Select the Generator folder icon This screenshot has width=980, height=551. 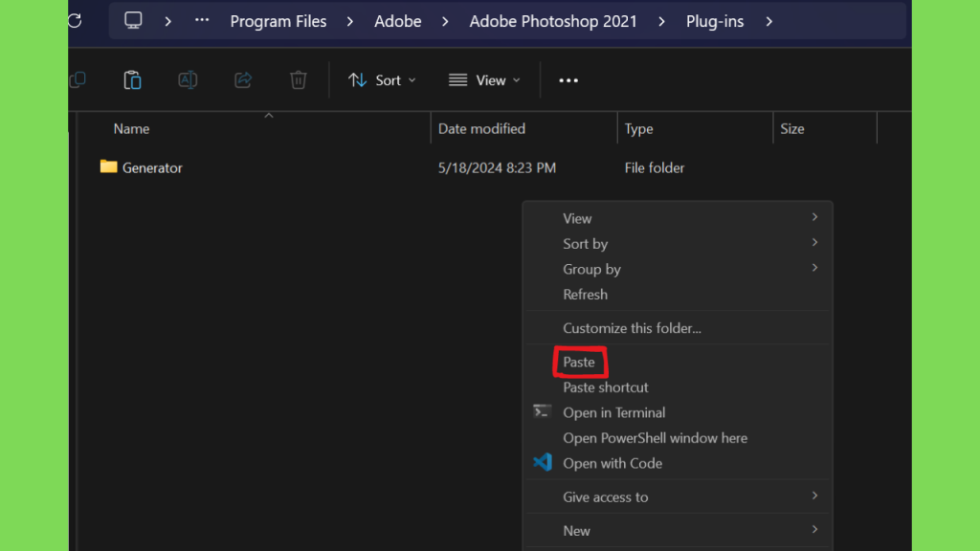pyautogui.click(x=109, y=166)
